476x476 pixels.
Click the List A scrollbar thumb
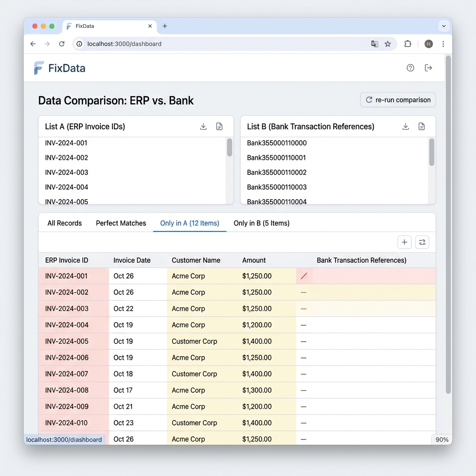[230, 147]
